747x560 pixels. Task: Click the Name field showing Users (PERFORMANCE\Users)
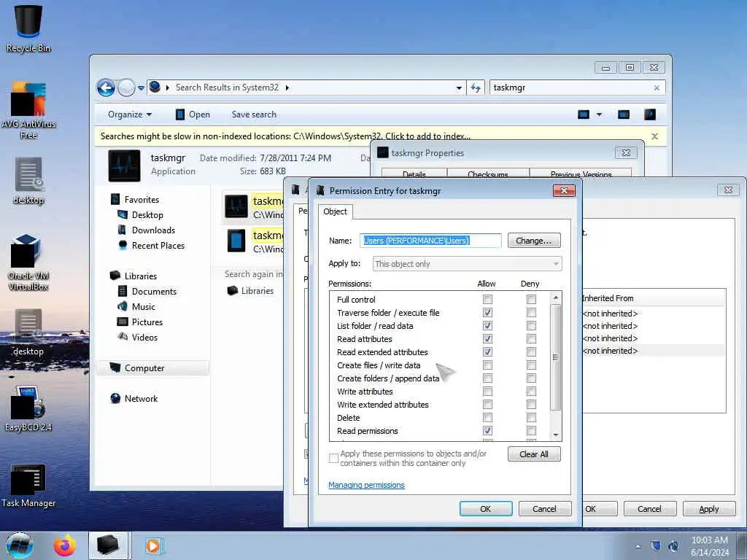pyautogui.click(x=430, y=241)
